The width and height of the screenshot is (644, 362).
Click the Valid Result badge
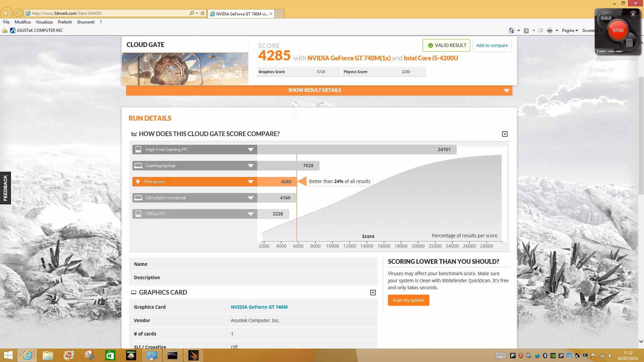click(446, 46)
